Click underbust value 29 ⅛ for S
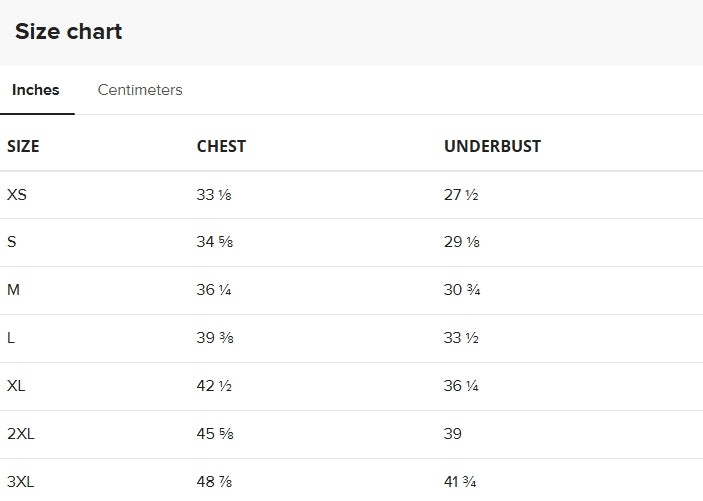Image resolution: width=703 pixels, height=501 pixels. pyautogui.click(x=462, y=242)
